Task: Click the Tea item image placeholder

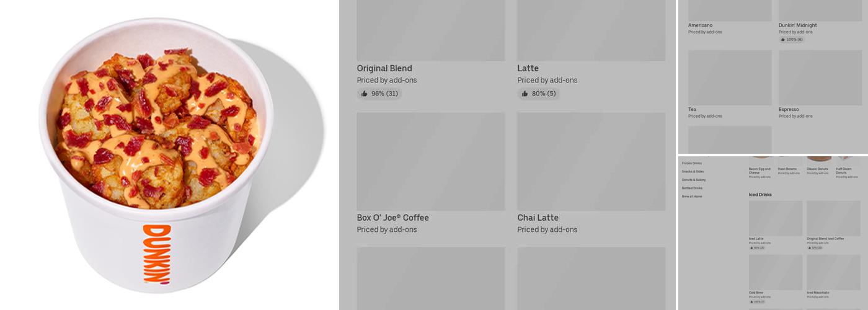Action: 730,77
